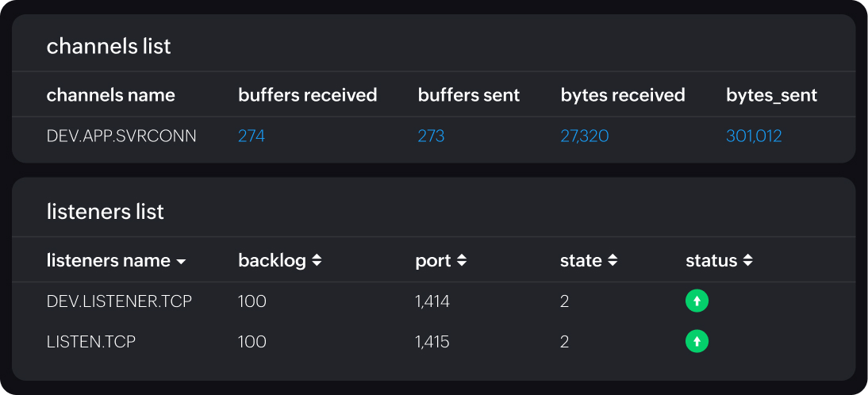Click the listeners list heading
Image resolution: width=868 pixels, height=395 pixels.
coord(106,212)
